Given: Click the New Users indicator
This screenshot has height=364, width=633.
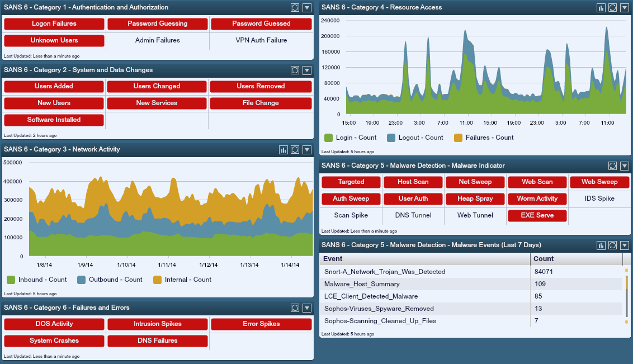Looking at the screenshot, I should [54, 103].
